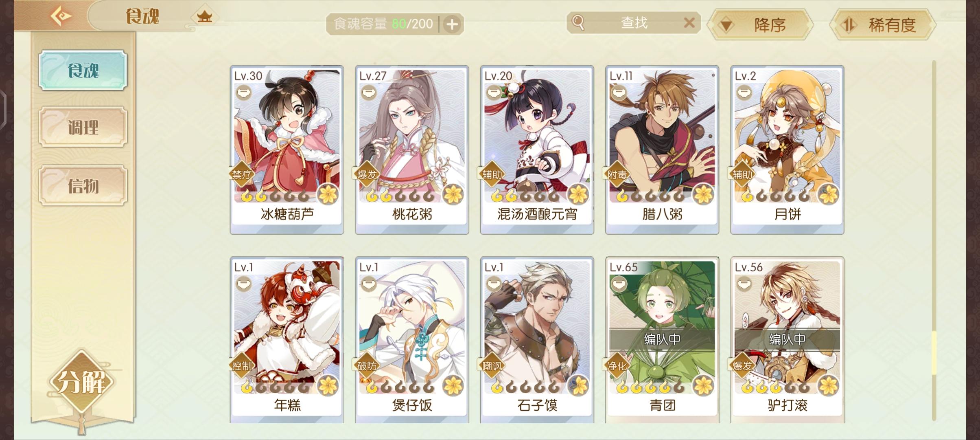Open the pavilion home icon
The image size is (980, 440).
204,17
